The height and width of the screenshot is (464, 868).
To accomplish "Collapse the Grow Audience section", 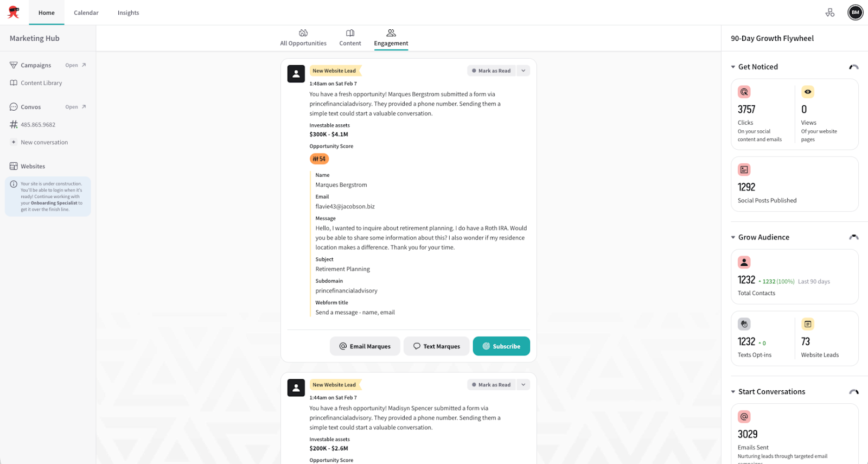I will pyautogui.click(x=733, y=238).
